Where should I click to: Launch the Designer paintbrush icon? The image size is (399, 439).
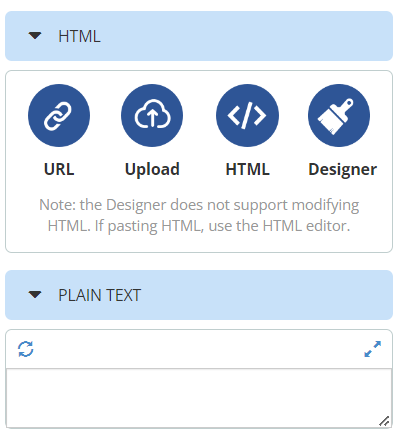point(339,115)
